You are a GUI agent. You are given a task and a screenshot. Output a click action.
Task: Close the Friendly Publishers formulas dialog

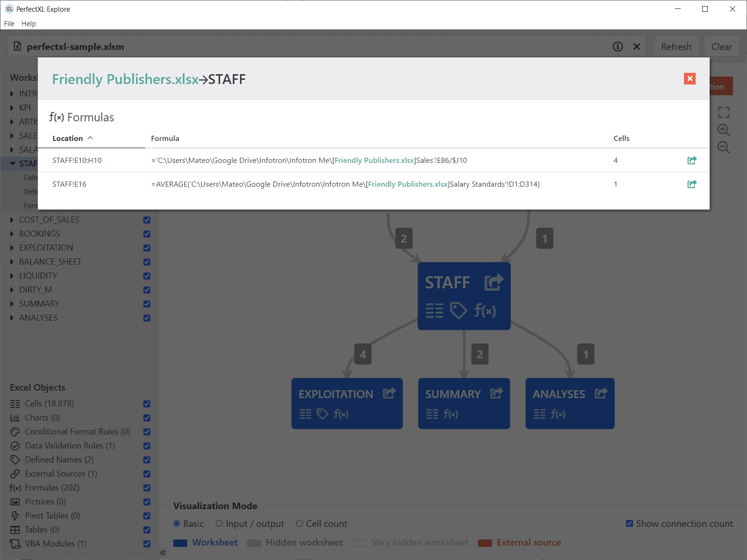click(x=690, y=78)
